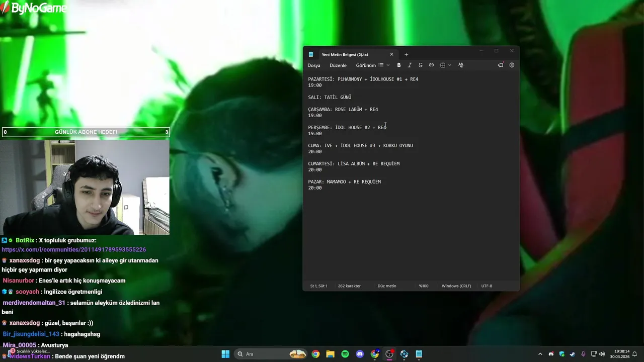Click the UTF-8 encoding indicator
Viewport: 644px width, 362px height.
click(x=487, y=286)
